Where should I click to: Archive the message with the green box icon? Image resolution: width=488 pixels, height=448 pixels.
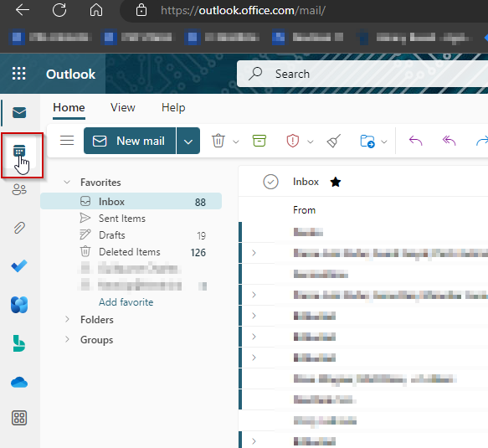point(259,141)
